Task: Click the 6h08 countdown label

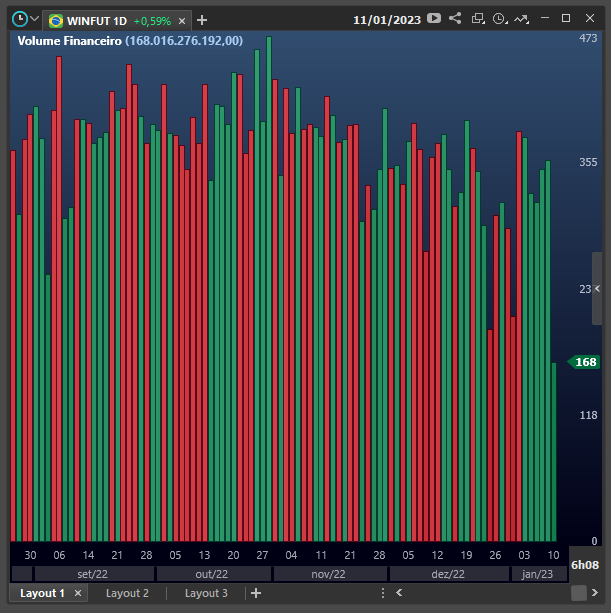Action: 585,565
